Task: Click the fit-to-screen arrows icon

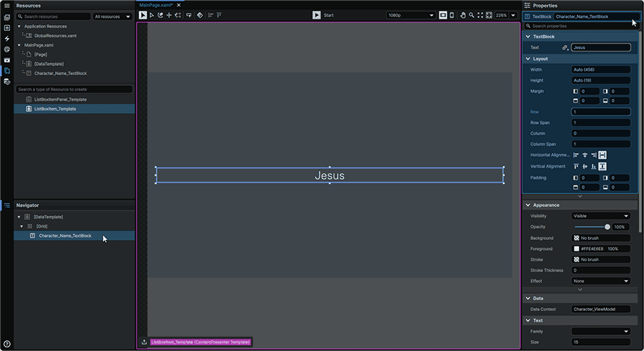Action: (x=480, y=15)
